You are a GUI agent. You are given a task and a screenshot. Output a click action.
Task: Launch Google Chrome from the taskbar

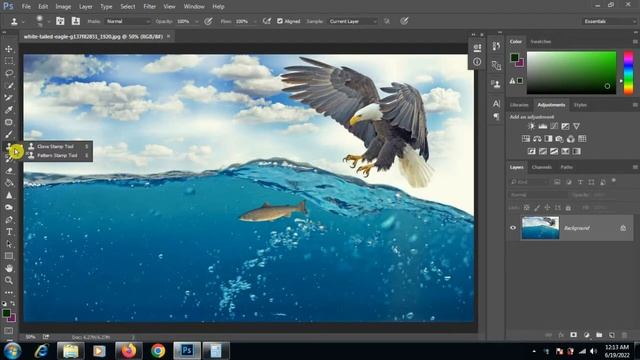(158, 351)
